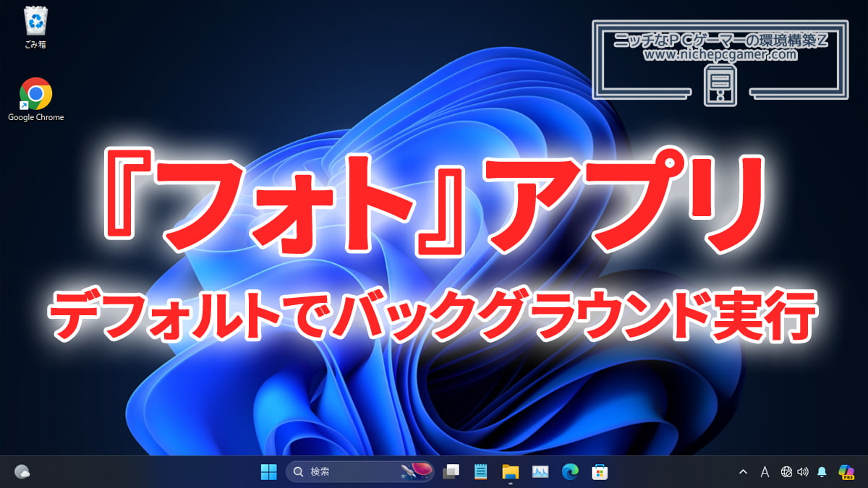Open Task View on the taskbar
Image resolution: width=868 pixels, height=488 pixels.
coord(451,472)
